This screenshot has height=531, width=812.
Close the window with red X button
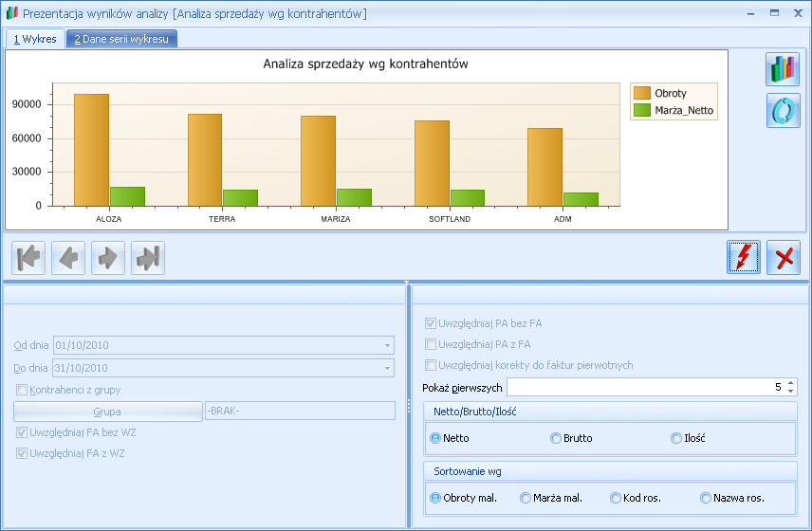tap(784, 258)
